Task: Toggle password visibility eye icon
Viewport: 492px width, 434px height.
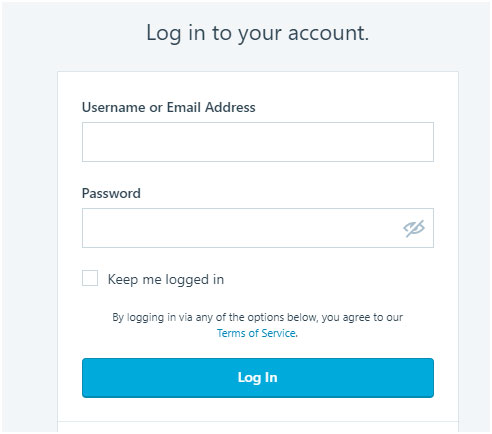Action: point(414,228)
